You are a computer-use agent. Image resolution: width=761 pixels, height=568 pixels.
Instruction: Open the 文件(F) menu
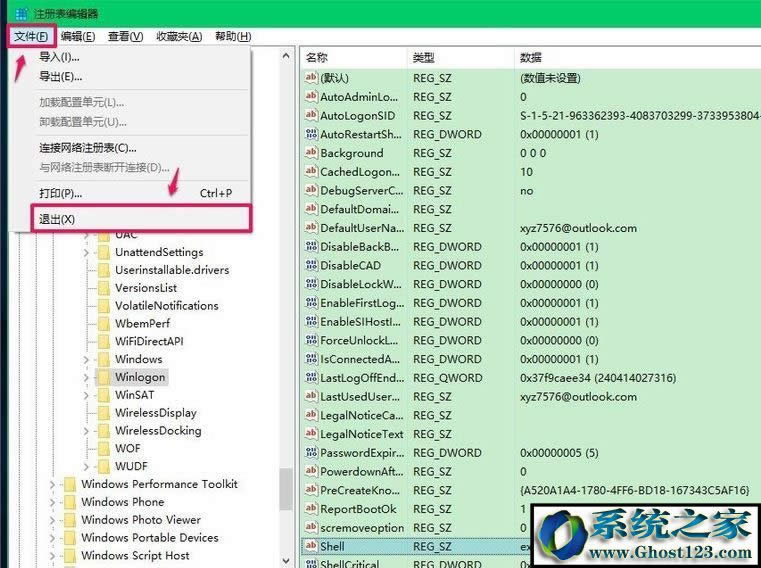(32, 36)
